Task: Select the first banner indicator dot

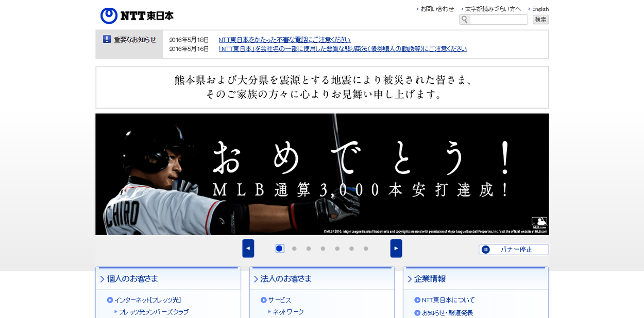Action: pyautogui.click(x=279, y=249)
